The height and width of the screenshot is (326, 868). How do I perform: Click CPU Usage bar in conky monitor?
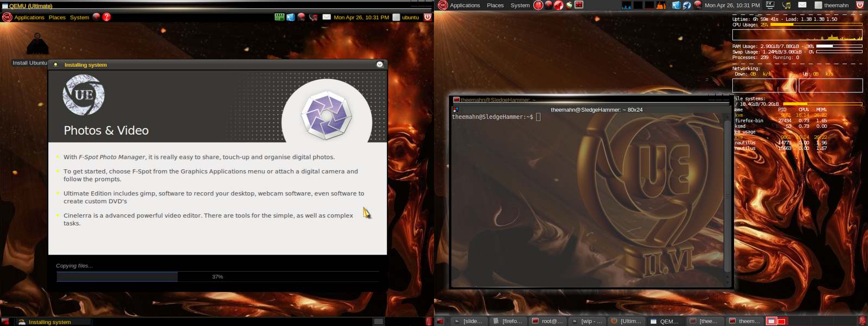click(816, 24)
